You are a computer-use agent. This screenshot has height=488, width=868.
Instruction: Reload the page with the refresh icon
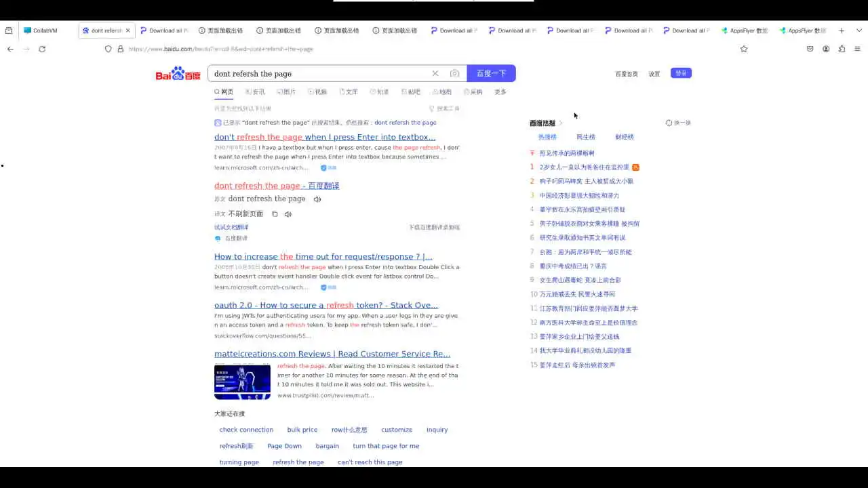pos(42,49)
